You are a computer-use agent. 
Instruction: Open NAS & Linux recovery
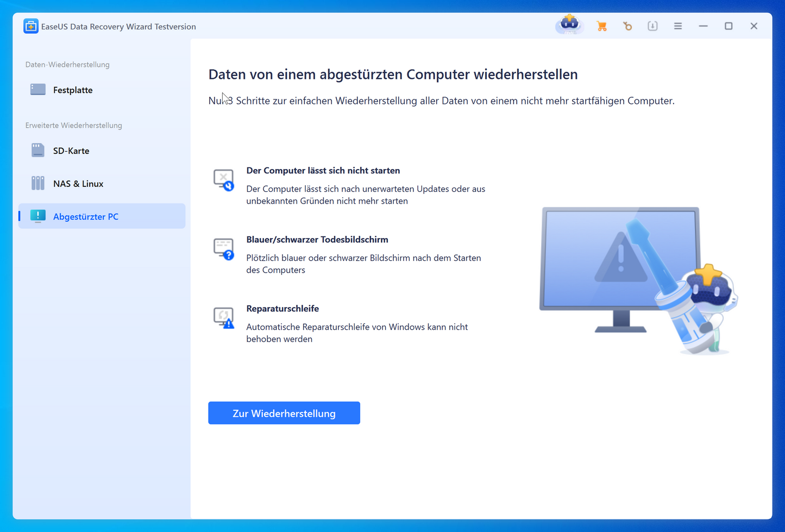click(78, 184)
